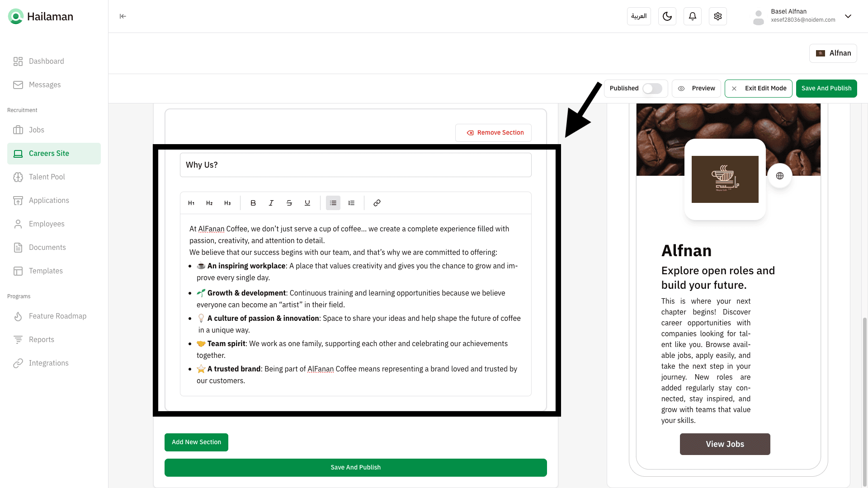Viewport: 868px width, 488px height.
Task: Switch to numbered list format
Action: [351, 203]
